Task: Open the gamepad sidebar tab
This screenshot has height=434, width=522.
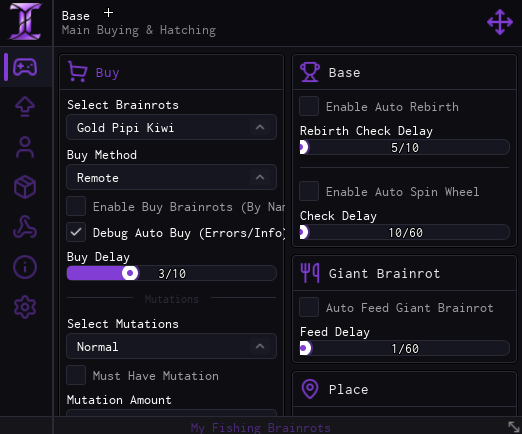Action: point(25,67)
